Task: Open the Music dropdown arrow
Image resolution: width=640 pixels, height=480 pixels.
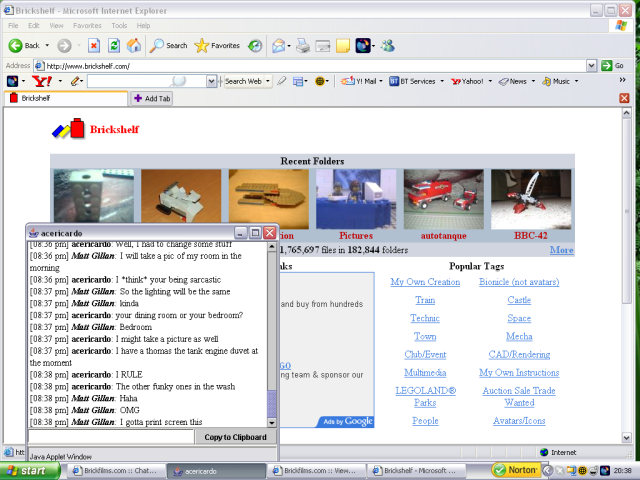Action: (576, 81)
